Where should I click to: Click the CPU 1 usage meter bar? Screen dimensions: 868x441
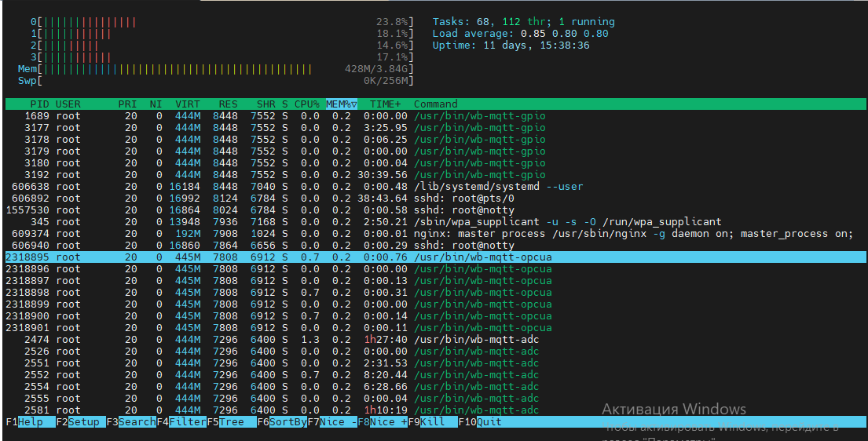pyautogui.click(x=222, y=34)
